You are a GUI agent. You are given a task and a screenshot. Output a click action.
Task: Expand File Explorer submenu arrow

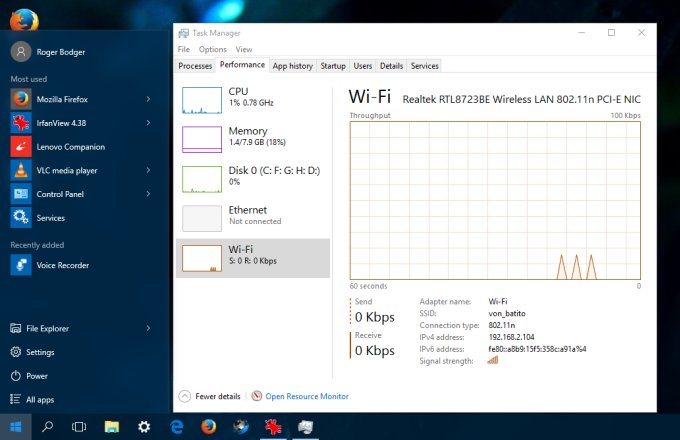(148, 329)
